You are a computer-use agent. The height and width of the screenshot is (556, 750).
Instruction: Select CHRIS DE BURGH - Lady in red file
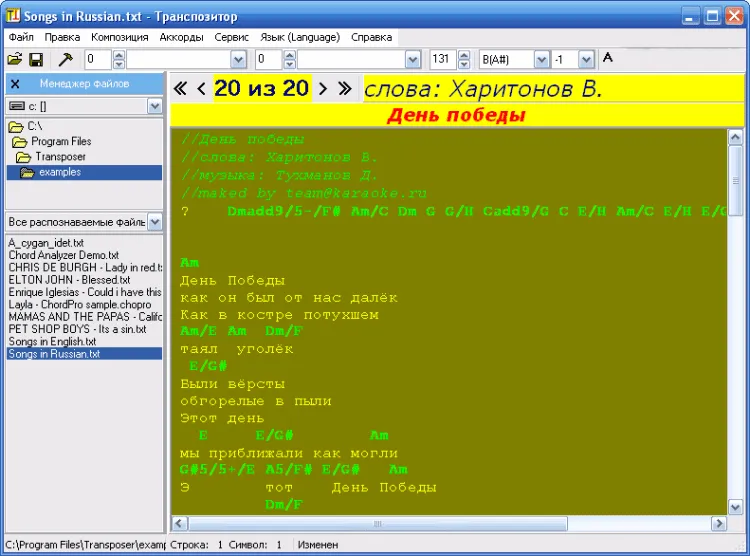(85, 267)
